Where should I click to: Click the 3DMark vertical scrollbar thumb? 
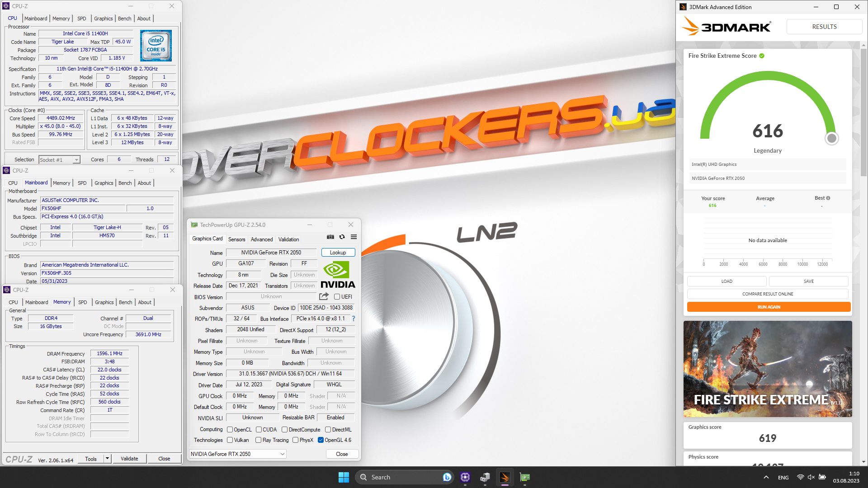tap(863, 113)
